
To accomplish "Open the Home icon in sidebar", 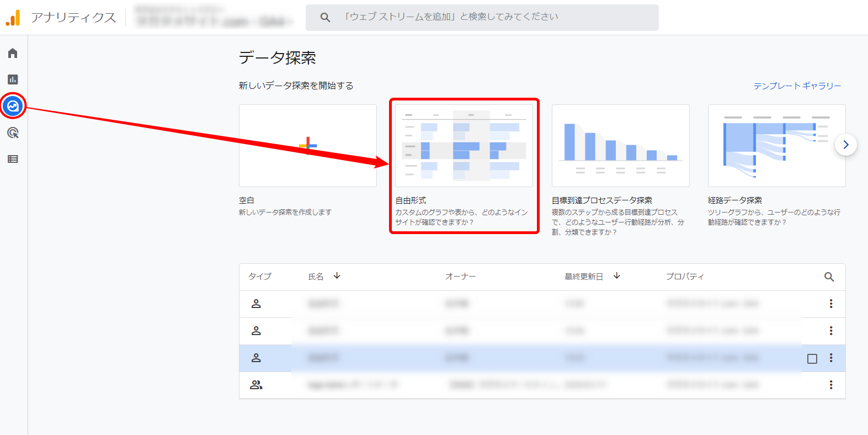I will point(13,53).
